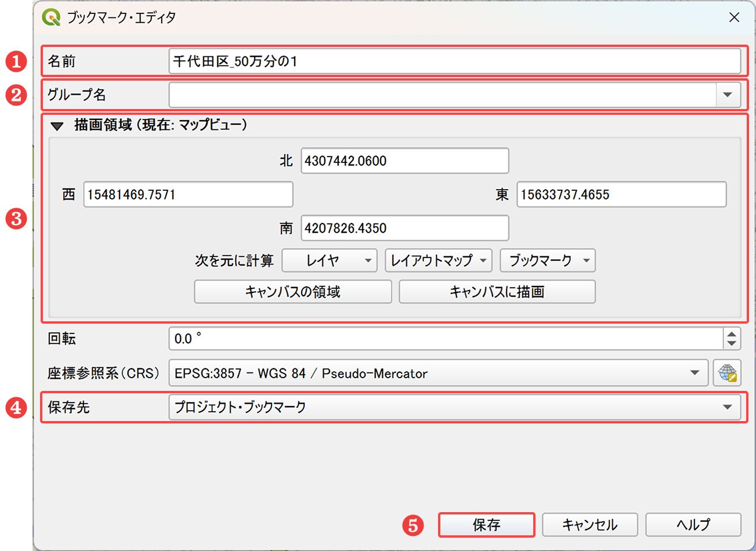
Task: Click the QGIS logo in the title bar
Action: point(51,17)
